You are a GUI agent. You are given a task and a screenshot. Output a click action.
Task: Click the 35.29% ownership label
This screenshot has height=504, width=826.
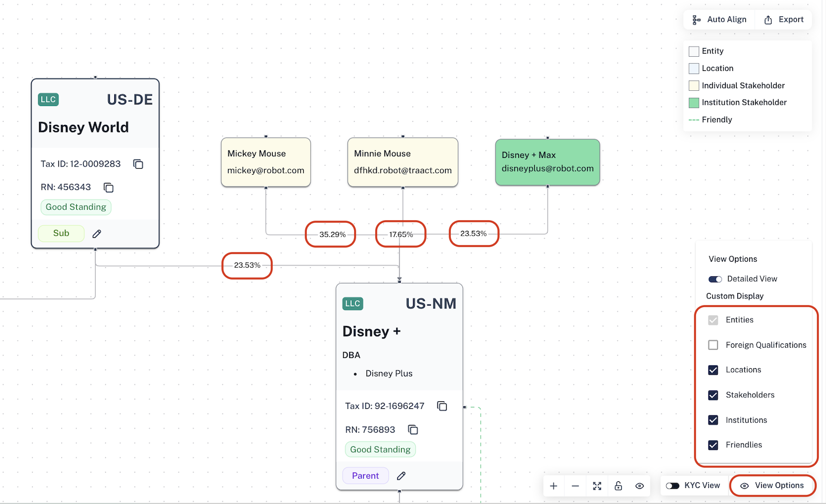click(x=332, y=235)
